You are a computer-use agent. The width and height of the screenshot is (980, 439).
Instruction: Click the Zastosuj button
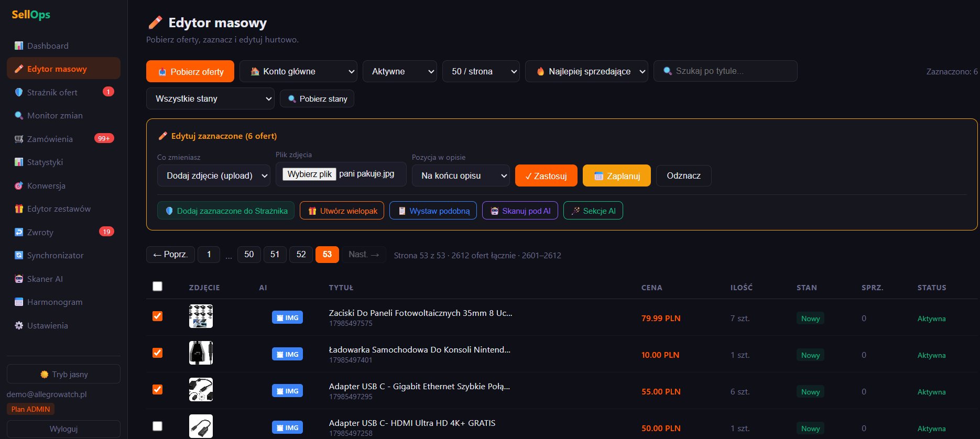546,175
